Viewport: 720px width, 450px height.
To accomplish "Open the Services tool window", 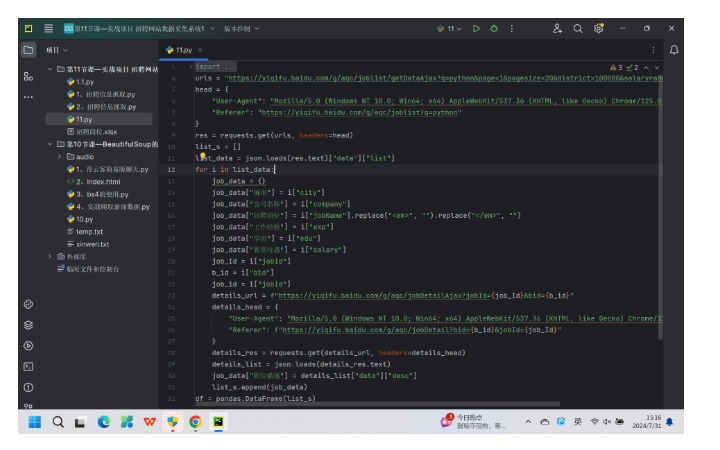I will pyautogui.click(x=28, y=346).
